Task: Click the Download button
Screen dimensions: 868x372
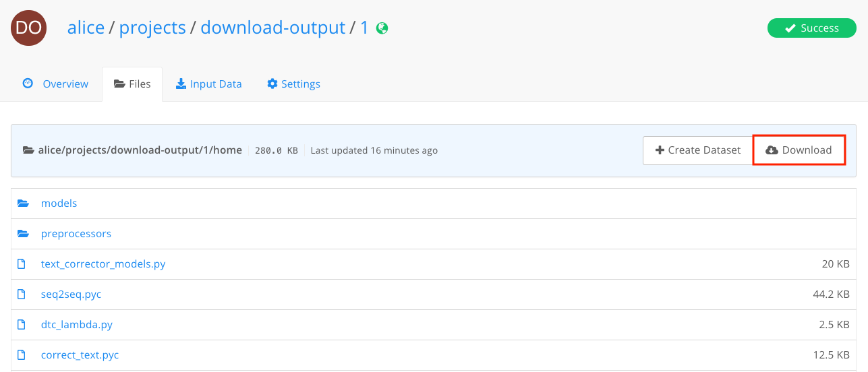Action: (799, 150)
